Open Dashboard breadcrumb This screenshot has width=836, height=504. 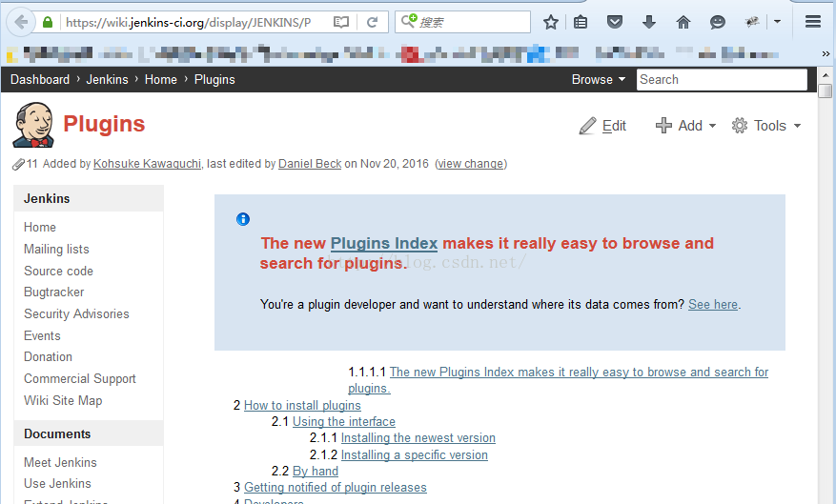coord(40,79)
